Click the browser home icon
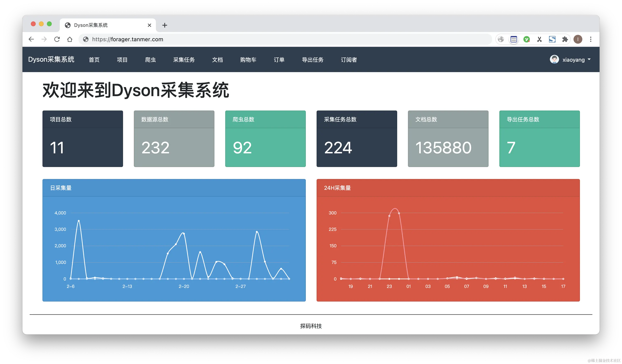The image size is (622, 364). tap(70, 39)
